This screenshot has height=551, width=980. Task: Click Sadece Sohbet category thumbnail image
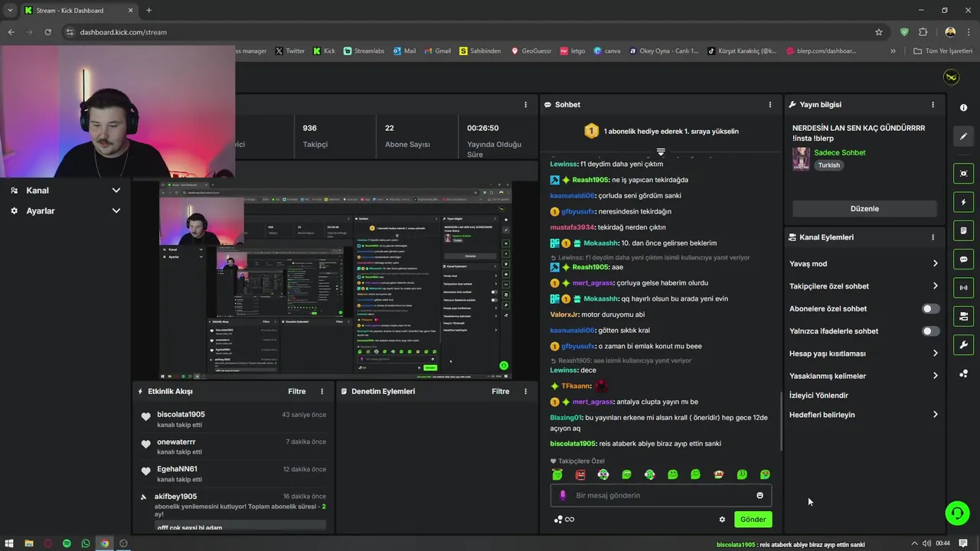[x=801, y=158]
